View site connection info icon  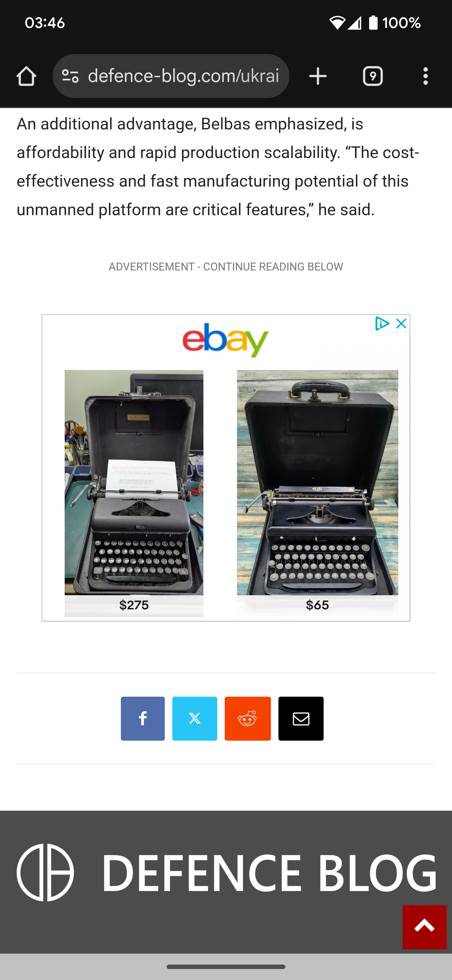pos(70,76)
